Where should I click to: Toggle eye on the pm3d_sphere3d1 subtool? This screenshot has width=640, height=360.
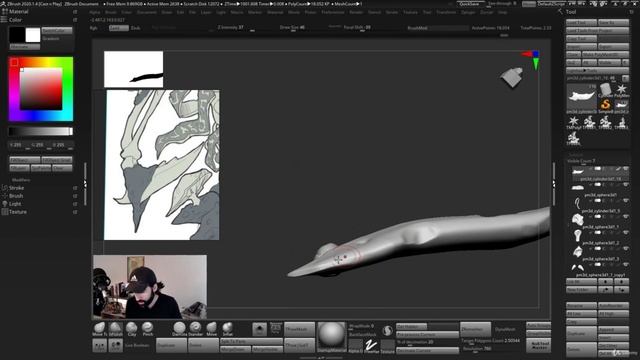click(x=626, y=185)
